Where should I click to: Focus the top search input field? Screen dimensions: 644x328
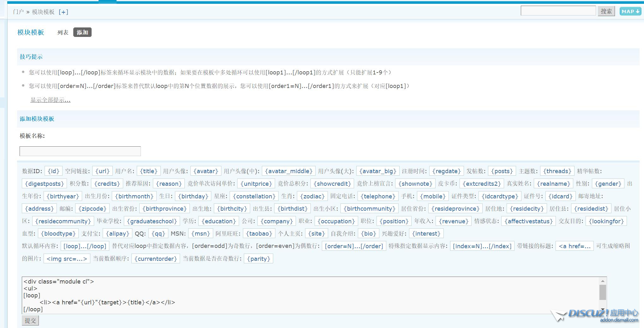click(558, 11)
